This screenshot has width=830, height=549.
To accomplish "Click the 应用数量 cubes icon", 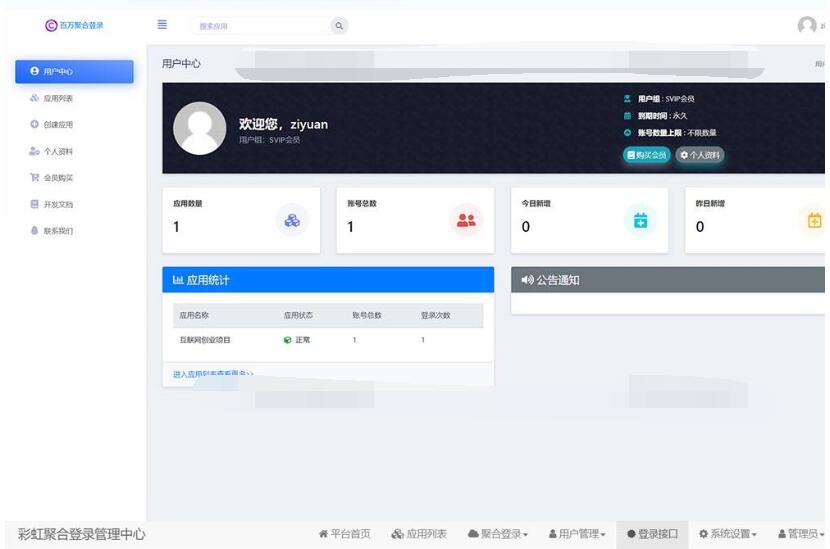I will 292,220.
